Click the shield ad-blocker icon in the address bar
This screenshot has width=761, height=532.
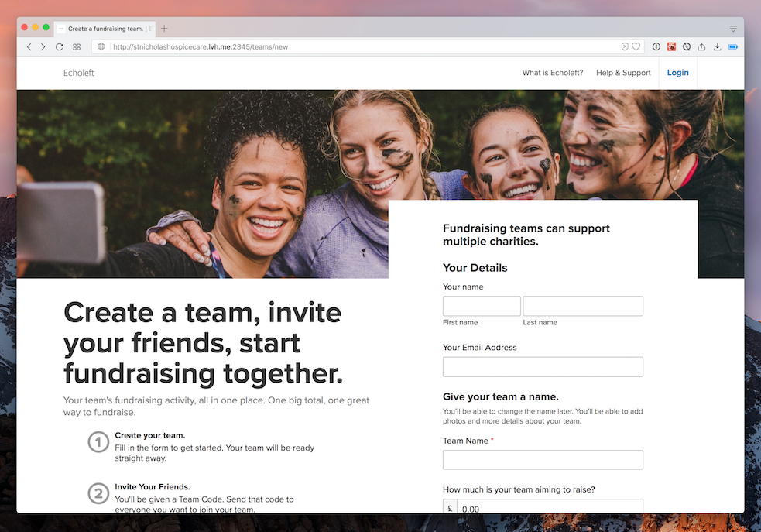(625, 46)
